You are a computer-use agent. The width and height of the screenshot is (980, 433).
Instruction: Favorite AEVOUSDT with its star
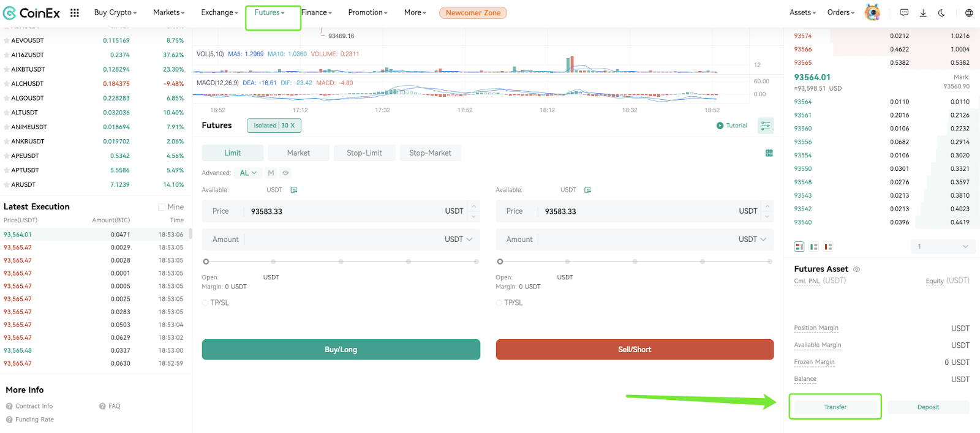coord(7,40)
